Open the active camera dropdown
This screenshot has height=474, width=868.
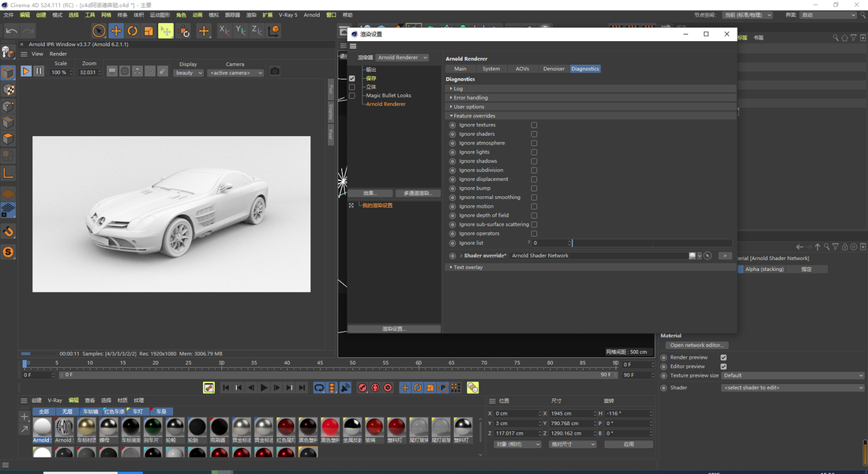coord(235,73)
